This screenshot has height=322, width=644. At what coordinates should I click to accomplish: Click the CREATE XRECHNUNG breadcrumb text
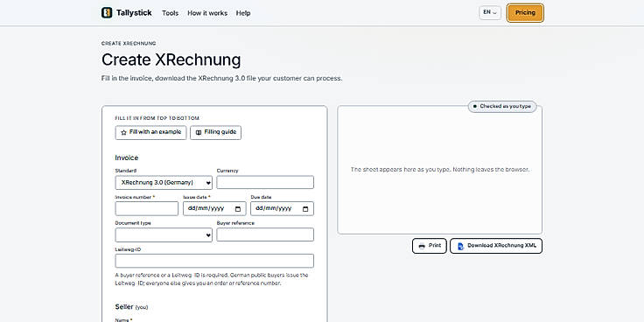click(129, 44)
